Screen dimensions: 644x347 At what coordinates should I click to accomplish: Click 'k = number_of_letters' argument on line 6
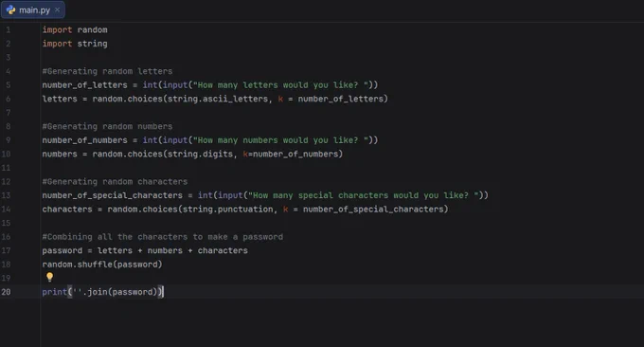click(331, 99)
